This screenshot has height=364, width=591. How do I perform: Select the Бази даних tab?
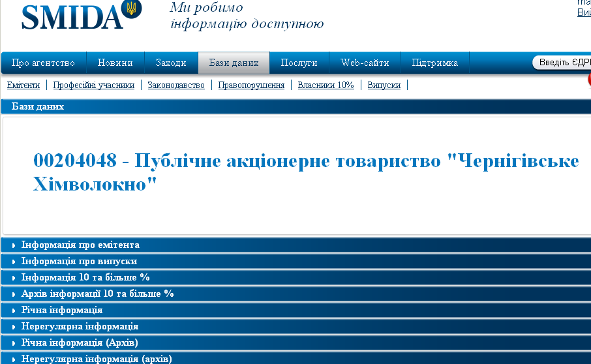pos(234,63)
